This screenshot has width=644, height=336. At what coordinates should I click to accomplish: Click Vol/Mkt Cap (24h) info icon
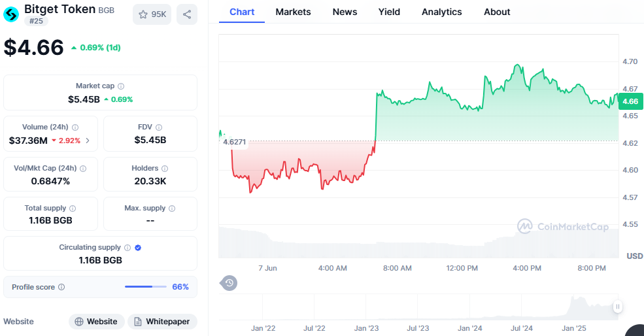[83, 169]
